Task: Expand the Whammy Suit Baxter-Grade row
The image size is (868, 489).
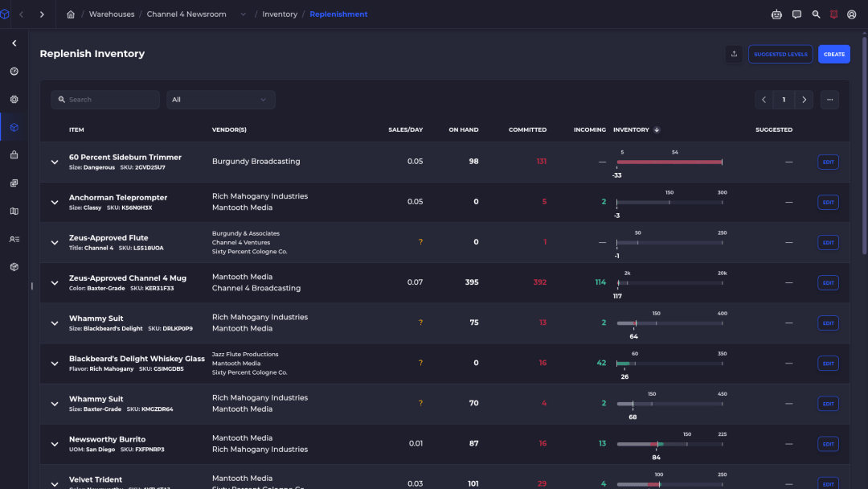Action: coord(55,405)
